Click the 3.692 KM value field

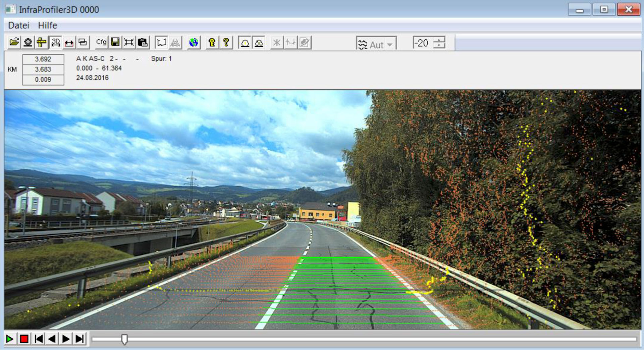point(43,59)
